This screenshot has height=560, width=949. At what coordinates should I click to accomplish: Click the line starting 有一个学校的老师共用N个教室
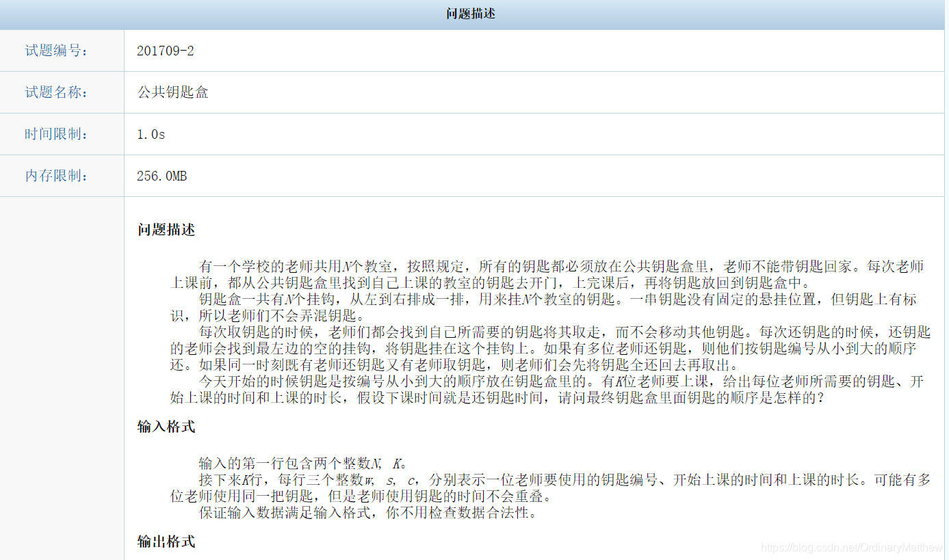pyautogui.click(x=562, y=266)
